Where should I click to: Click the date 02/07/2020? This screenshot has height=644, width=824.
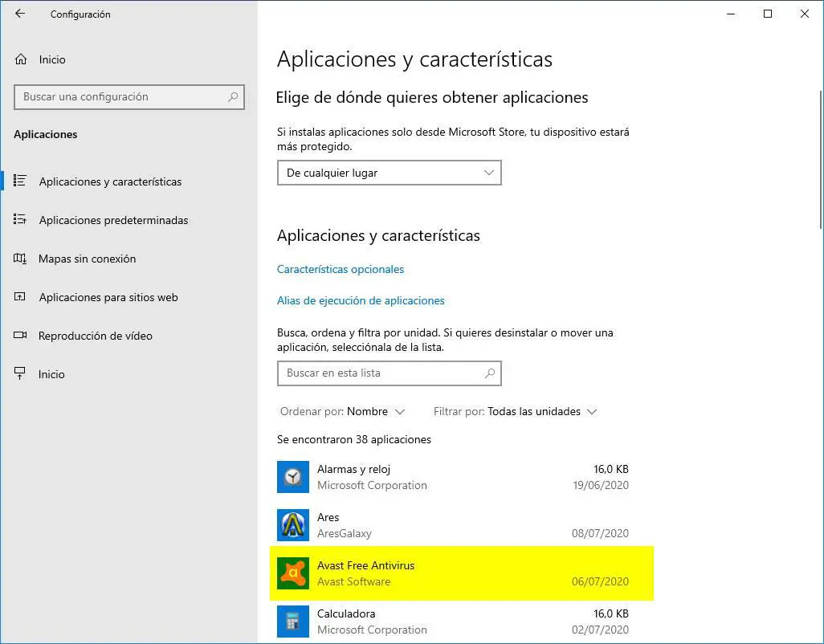point(600,630)
